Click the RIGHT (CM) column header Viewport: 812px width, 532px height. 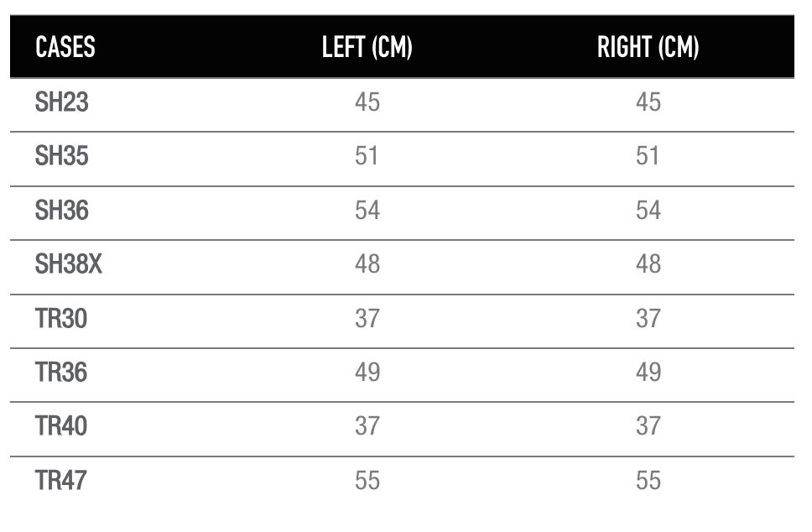pos(648,47)
